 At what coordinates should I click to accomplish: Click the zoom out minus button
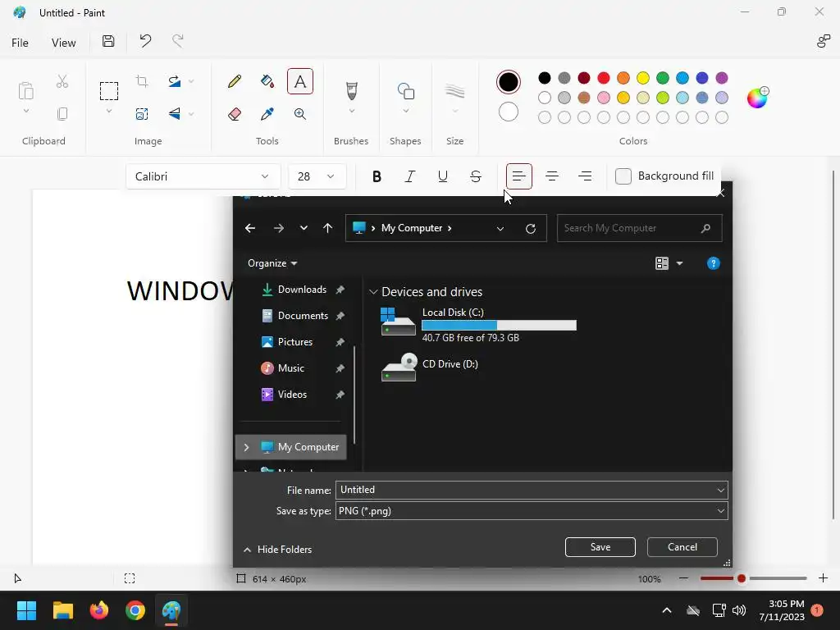tap(683, 578)
